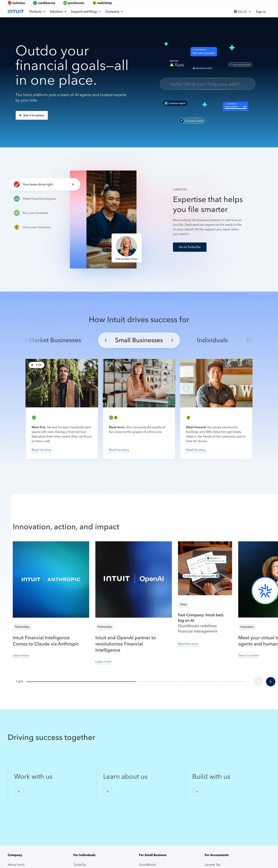Open the Credit Karma link in the top bar
Image resolution: width=278 pixels, height=868 pixels.
click(44, 3)
